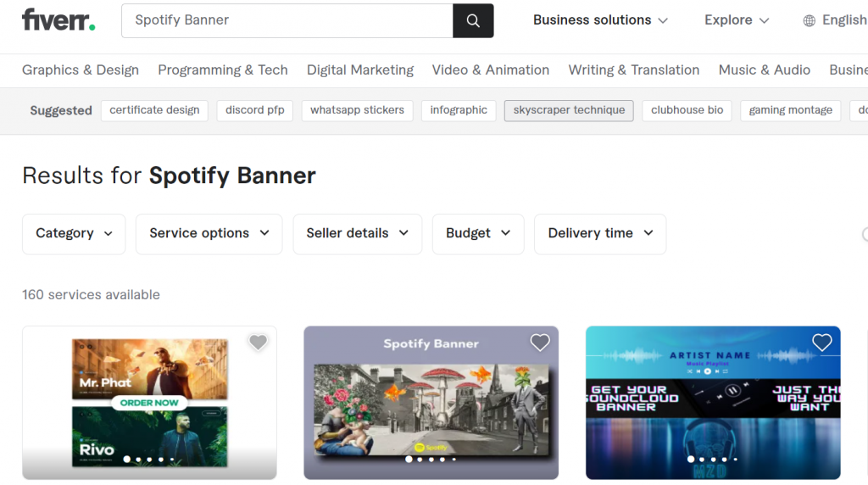Go to Music & Audio category
Screen dimensions: 868x485
pos(764,70)
